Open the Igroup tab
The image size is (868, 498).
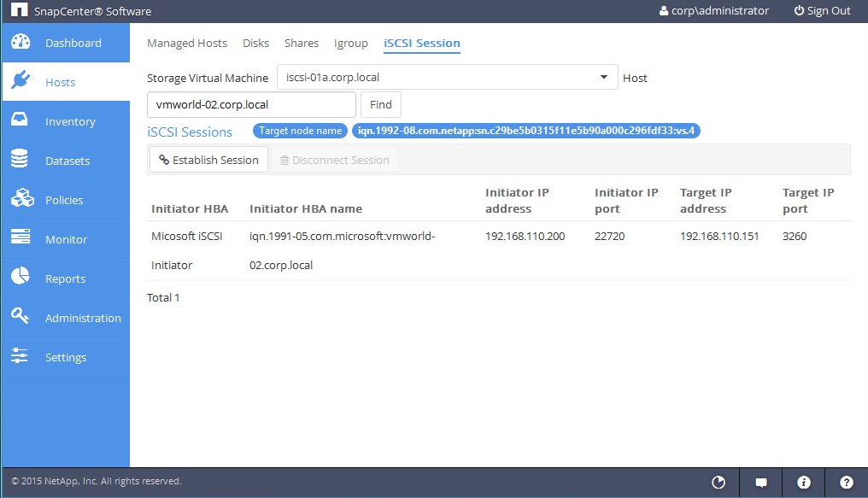pos(351,44)
